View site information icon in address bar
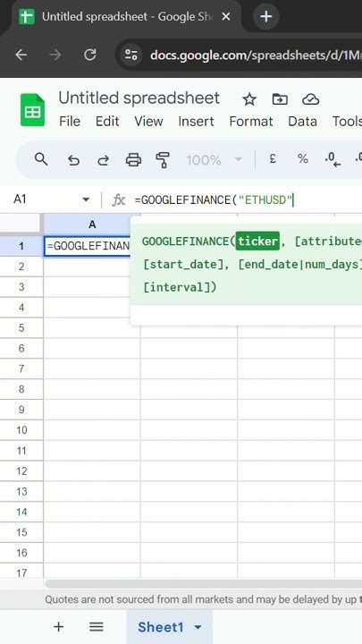This screenshot has width=362, height=644. point(130,55)
